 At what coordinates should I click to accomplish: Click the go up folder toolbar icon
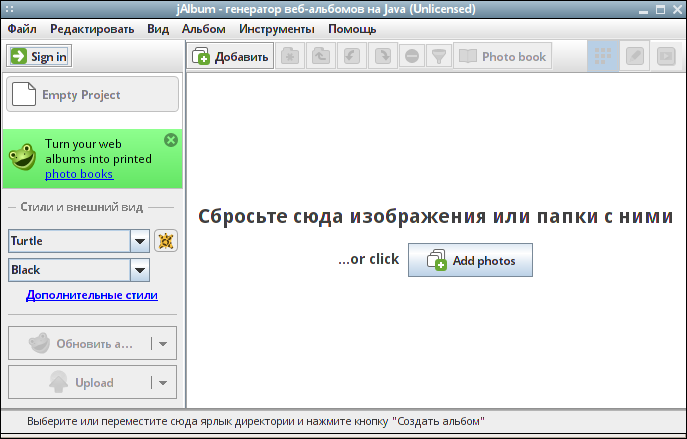[x=321, y=56]
